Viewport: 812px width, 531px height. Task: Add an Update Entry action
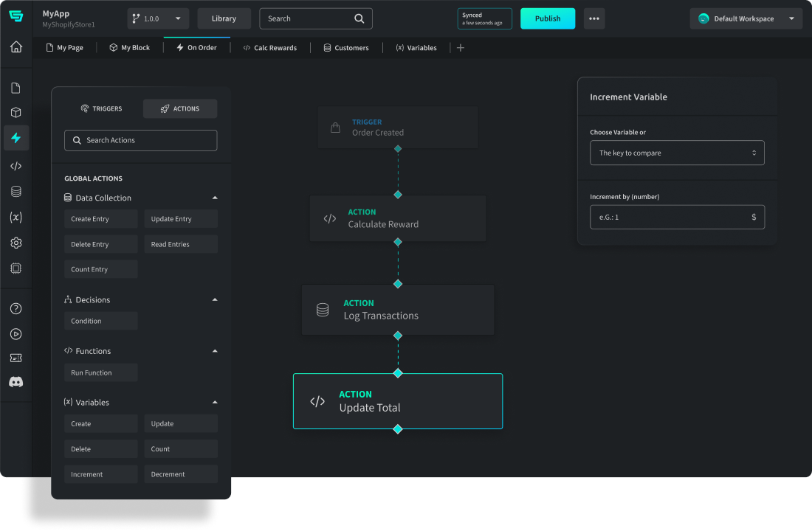coord(181,219)
